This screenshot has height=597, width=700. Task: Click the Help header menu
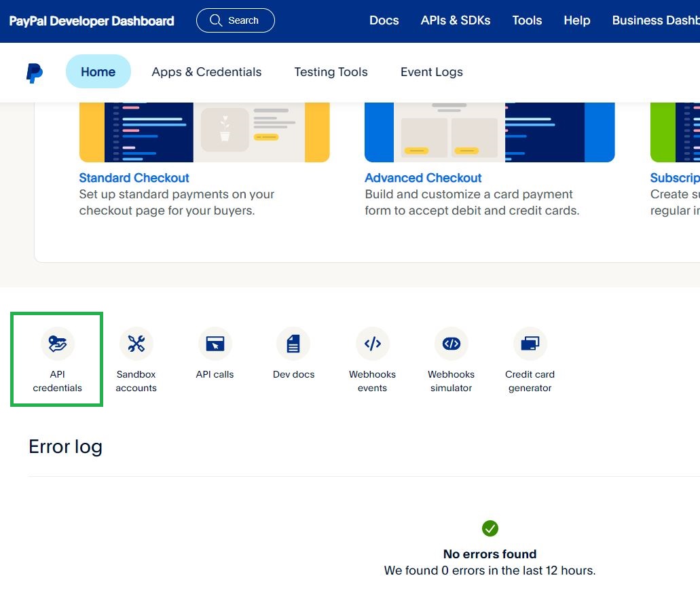(576, 20)
